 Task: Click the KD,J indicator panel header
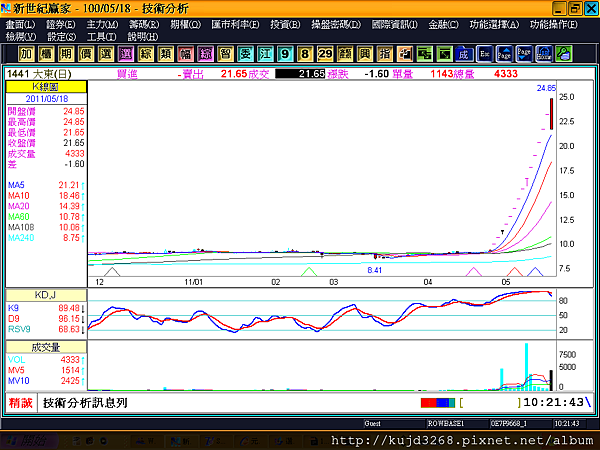coord(46,295)
